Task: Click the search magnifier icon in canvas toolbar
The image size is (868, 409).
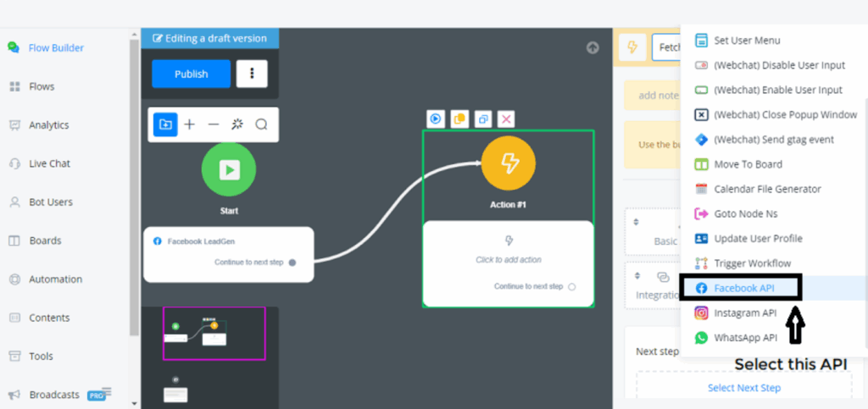Action: click(261, 124)
